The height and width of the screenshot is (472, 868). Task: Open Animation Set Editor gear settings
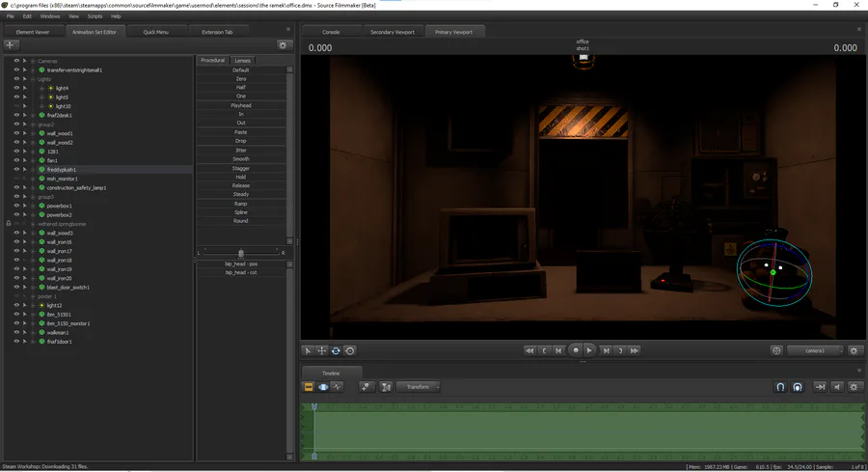(x=283, y=44)
